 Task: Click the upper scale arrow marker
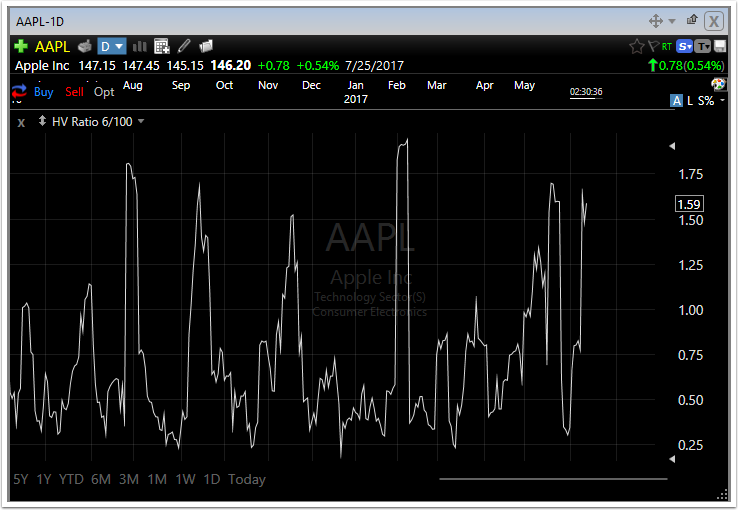(x=672, y=146)
